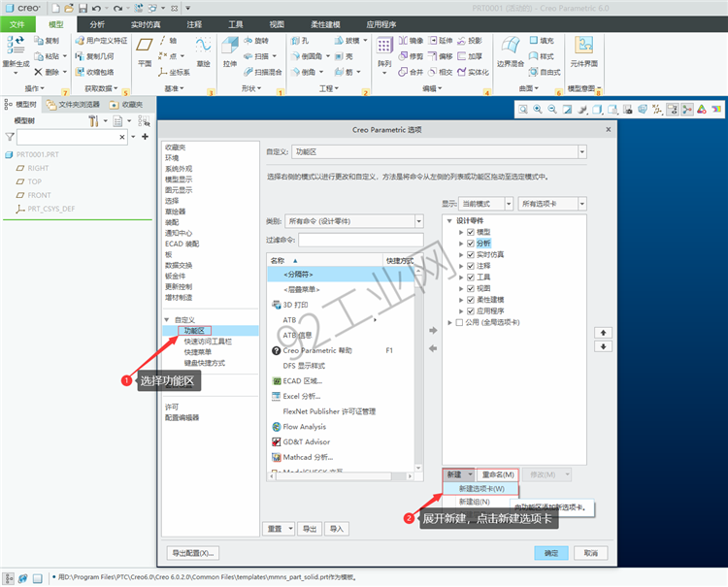728x587 pixels.
Task: Uncheck the 工具 tab checkbox
Action: coord(471,277)
